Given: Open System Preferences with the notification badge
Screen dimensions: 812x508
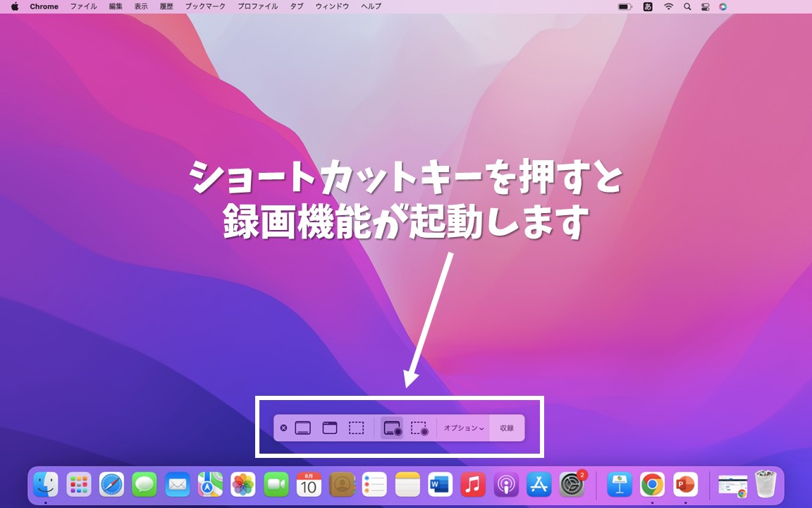Looking at the screenshot, I should pyautogui.click(x=570, y=485).
